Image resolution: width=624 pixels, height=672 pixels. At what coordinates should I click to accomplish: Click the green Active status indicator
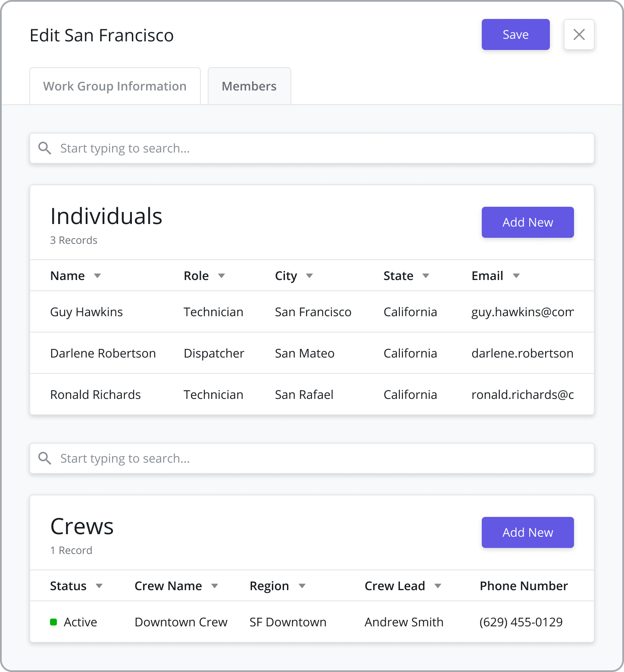point(53,622)
